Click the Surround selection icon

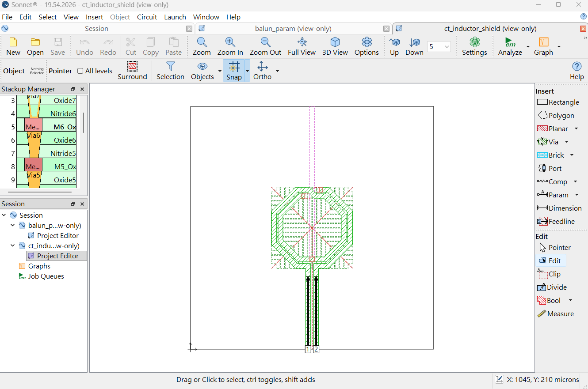click(132, 66)
